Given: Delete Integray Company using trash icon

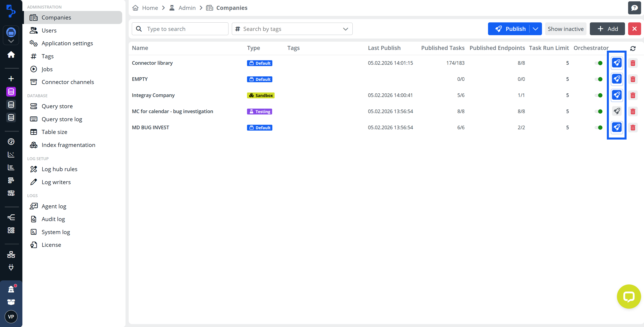Looking at the screenshot, I should (633, 95).
